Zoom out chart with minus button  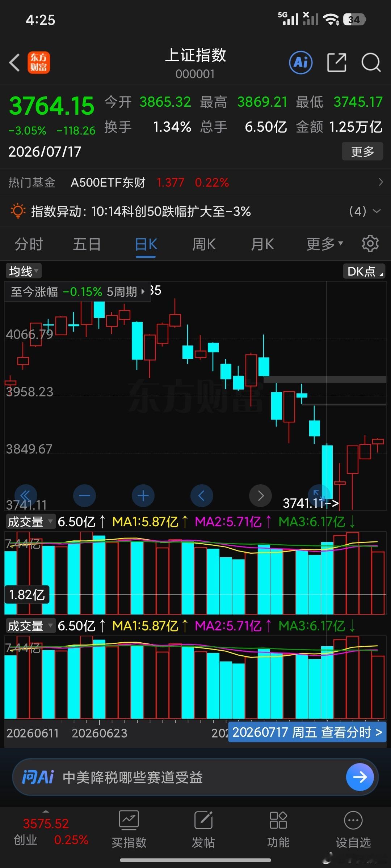pyautogui.click(x=84, y=495)
